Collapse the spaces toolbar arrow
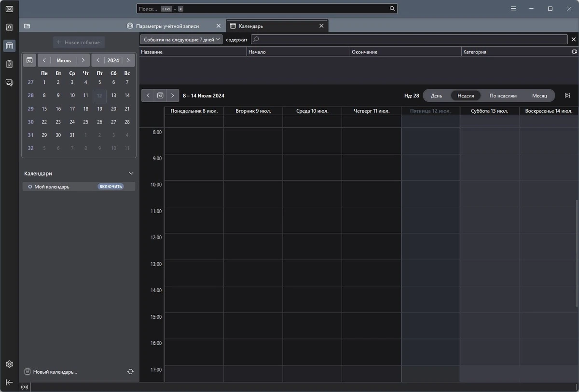 [9, 382]
